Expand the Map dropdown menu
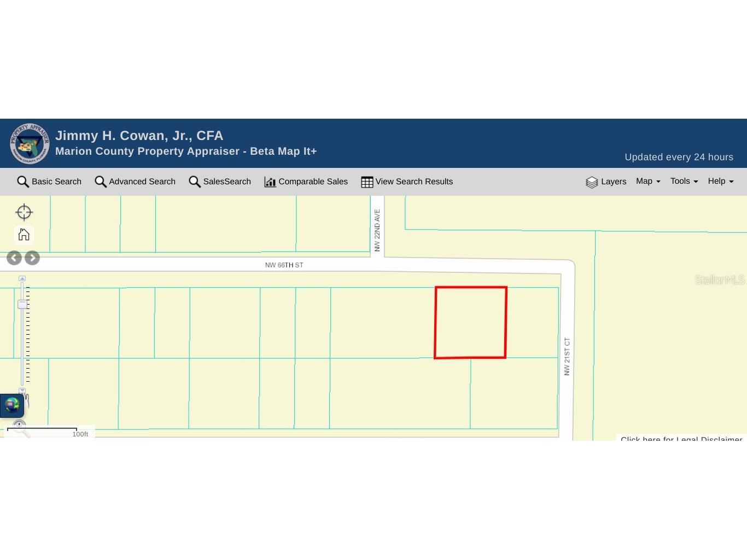Screen dimensions: 747x560 tap(648, 182)
